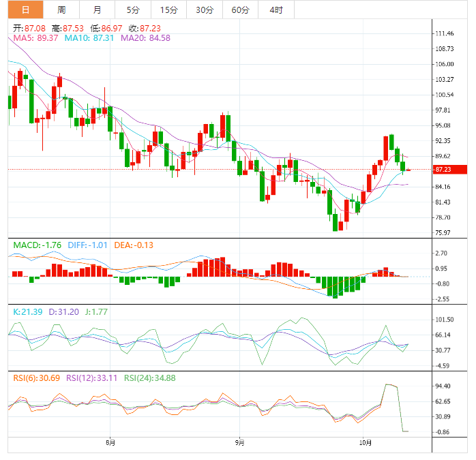Viewport: 476px width, 460px height.
Task: Click the DEA value label
Action: click(133, 245)
